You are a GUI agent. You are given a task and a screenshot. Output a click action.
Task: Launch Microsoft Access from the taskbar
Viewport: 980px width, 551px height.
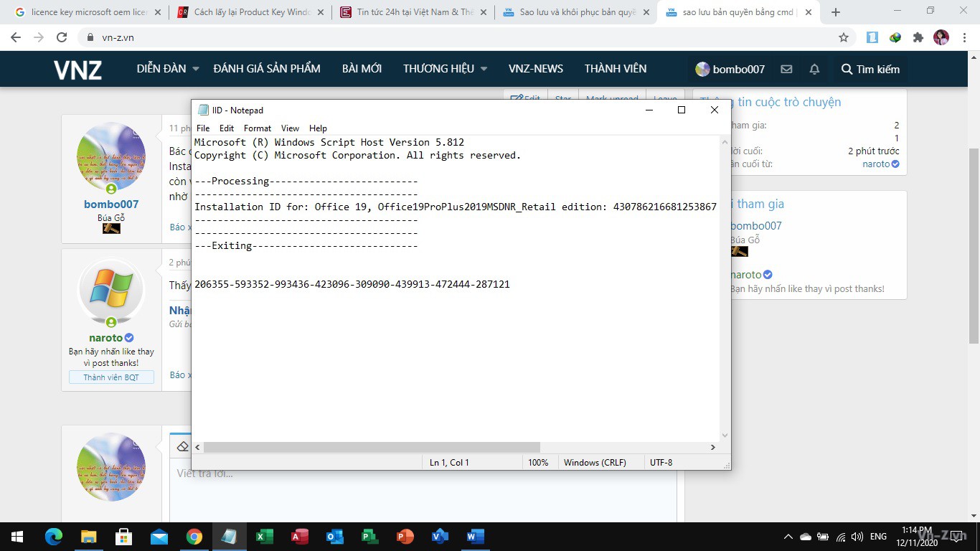[x=300, y=537]
